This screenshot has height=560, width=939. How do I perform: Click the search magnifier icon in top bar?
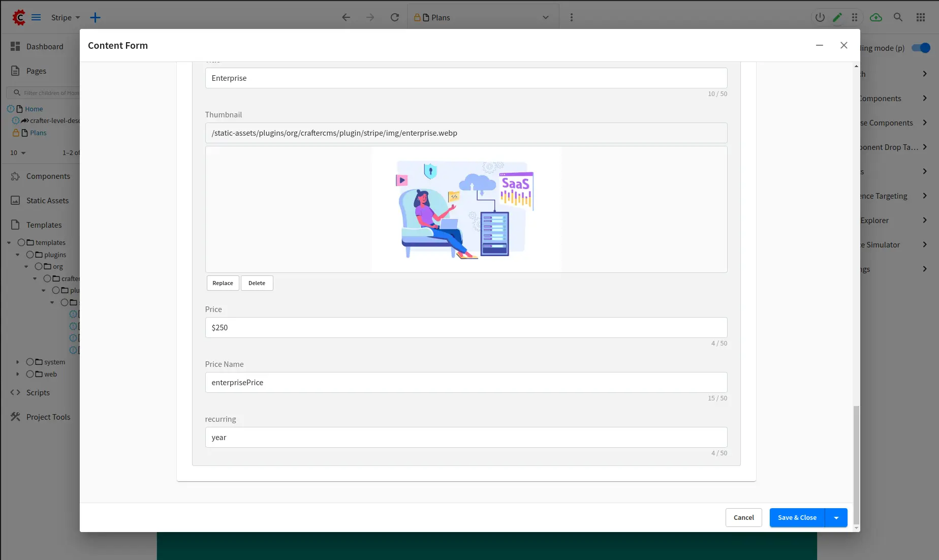898,17
